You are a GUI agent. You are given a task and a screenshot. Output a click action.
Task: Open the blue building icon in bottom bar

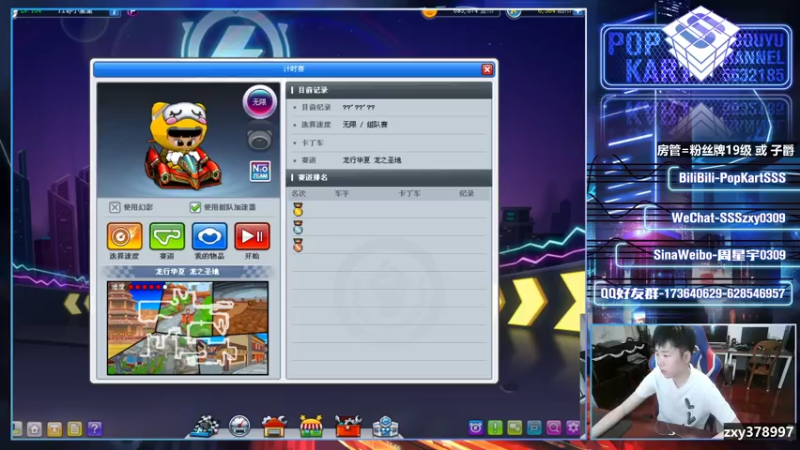385,427
